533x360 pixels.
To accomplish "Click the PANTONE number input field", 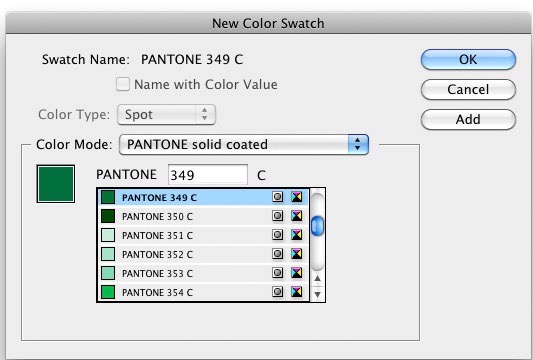I will (208, 175).
